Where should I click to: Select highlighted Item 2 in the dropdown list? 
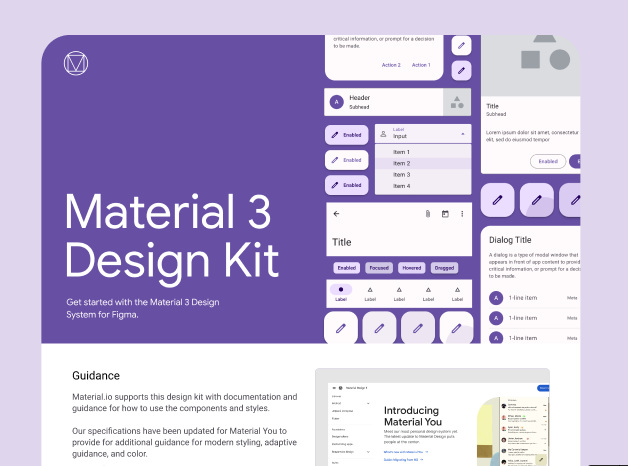coord(423,163)
